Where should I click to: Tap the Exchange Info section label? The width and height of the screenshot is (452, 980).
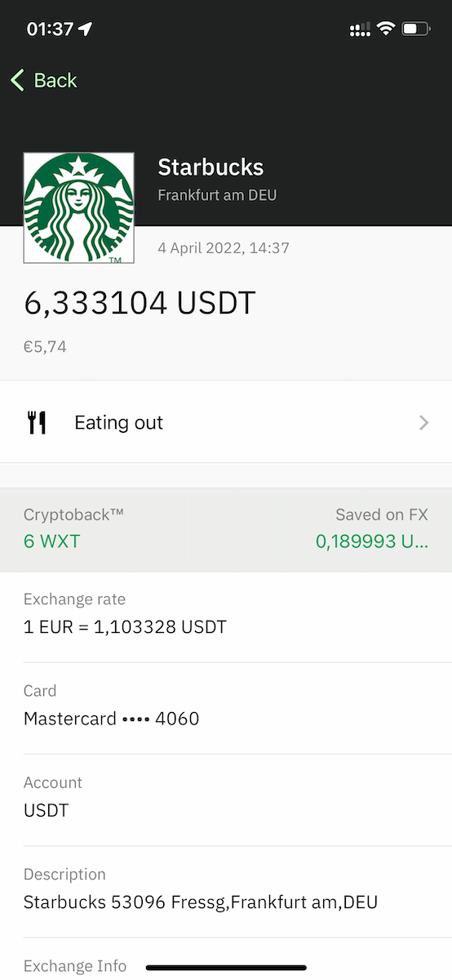pyautogui.click(x=75, y=966)
